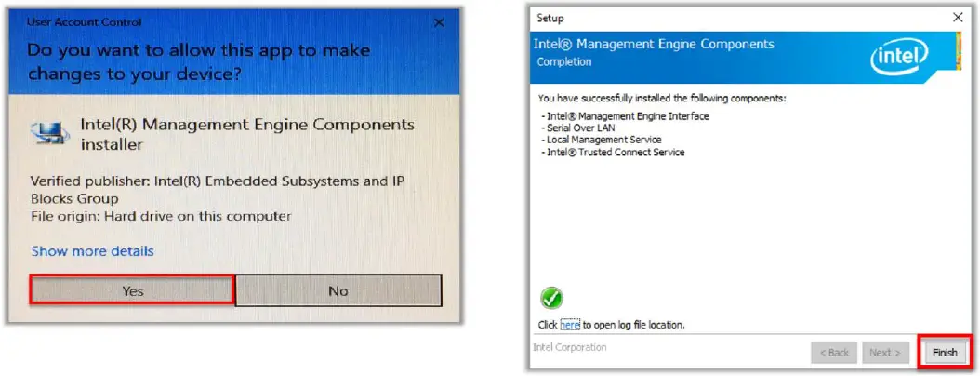Open log file location via the here link

[x=570, y=325]
